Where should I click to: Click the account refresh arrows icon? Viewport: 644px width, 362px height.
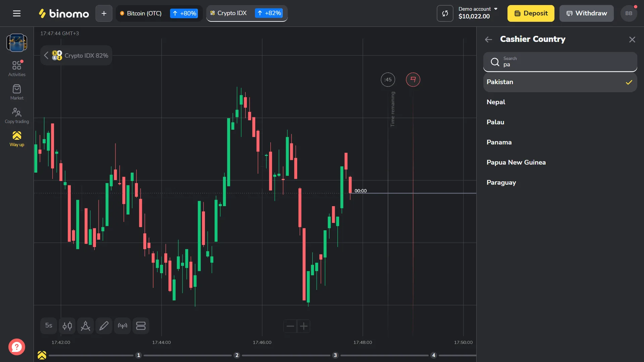click(445, 13)
